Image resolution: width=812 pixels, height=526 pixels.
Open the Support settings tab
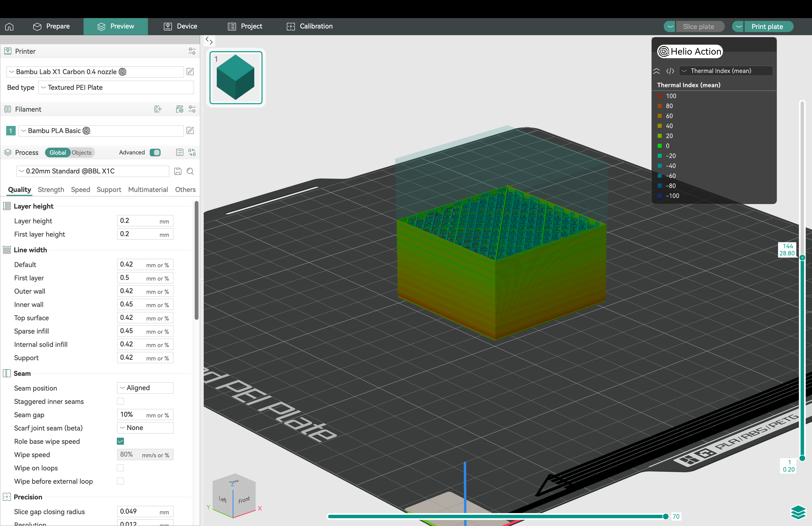pos(109,190)
